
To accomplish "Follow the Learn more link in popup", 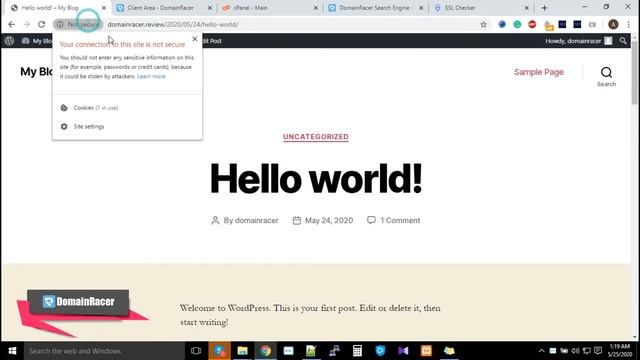I will click(x=151, y=76).
